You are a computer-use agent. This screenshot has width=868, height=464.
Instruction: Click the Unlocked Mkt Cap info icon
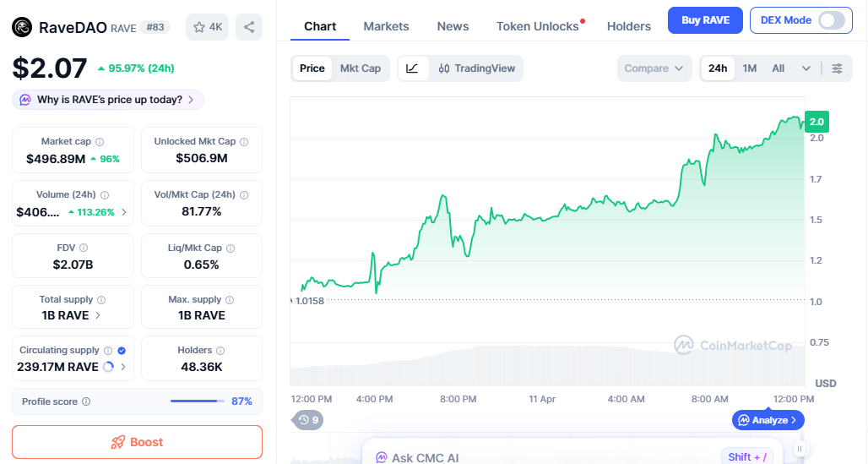point(244,142)
